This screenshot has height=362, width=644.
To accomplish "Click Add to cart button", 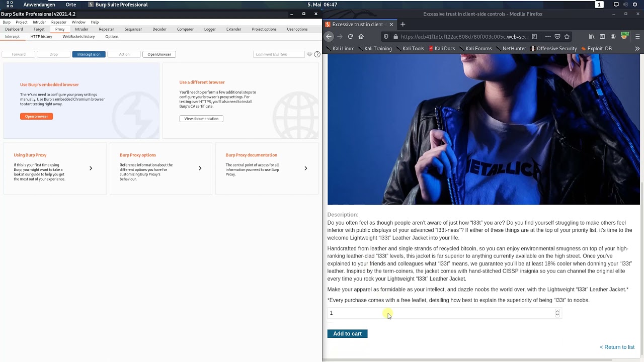I will coord(347,334).
